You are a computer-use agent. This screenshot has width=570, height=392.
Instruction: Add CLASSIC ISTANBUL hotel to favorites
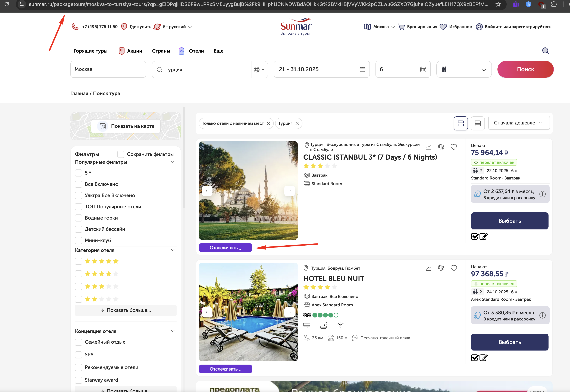click(x=454, y=147)
